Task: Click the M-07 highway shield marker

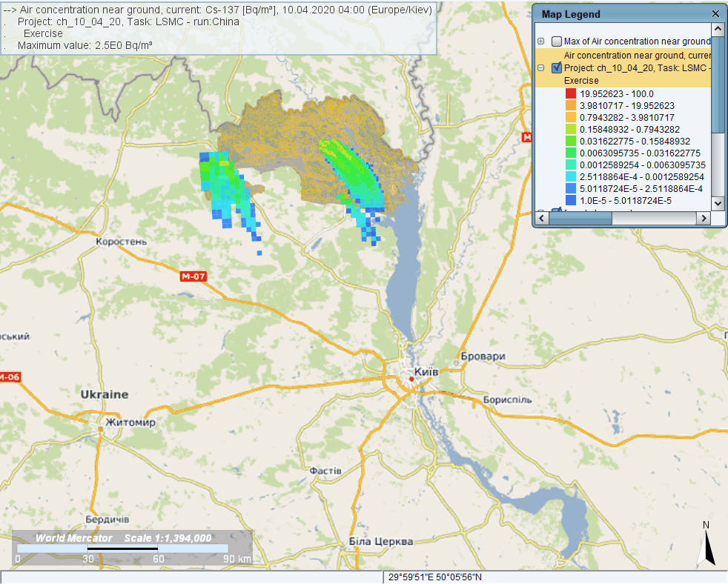Action: click(193, 276)
